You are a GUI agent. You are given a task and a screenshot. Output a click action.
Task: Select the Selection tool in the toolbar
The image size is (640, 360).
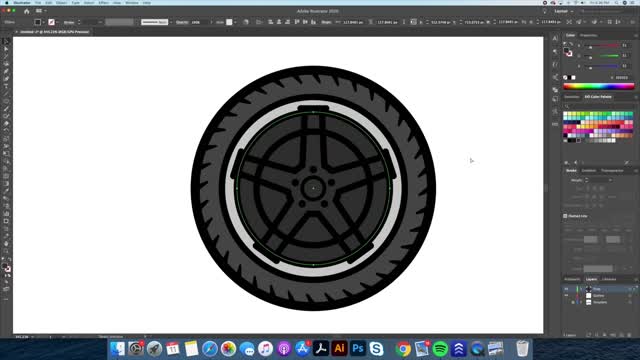(x=6, y=42)
